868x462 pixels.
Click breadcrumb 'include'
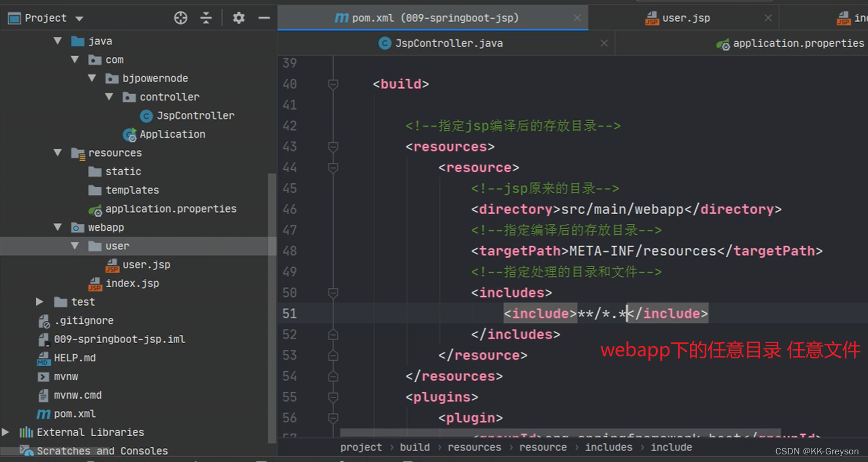pos(671,447)
